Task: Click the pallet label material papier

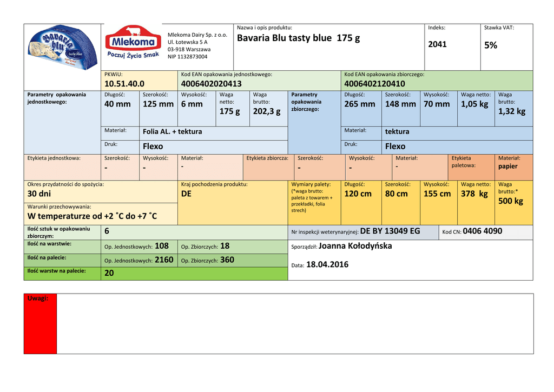Action: (508, 167)
